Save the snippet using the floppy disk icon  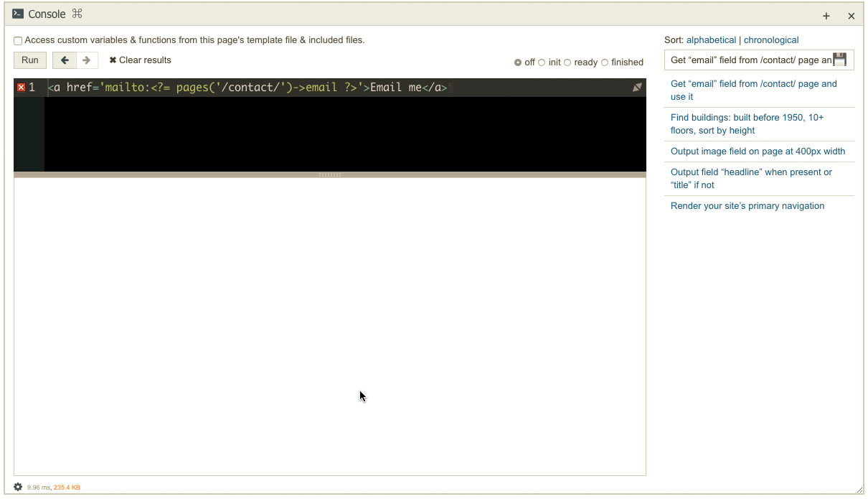(x=839, y=60)
